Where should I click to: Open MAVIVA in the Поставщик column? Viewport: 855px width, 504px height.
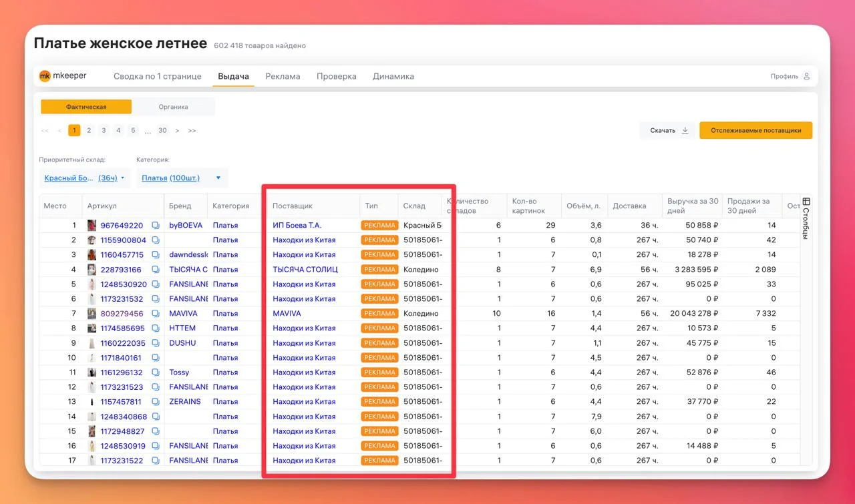click(287, 314)
